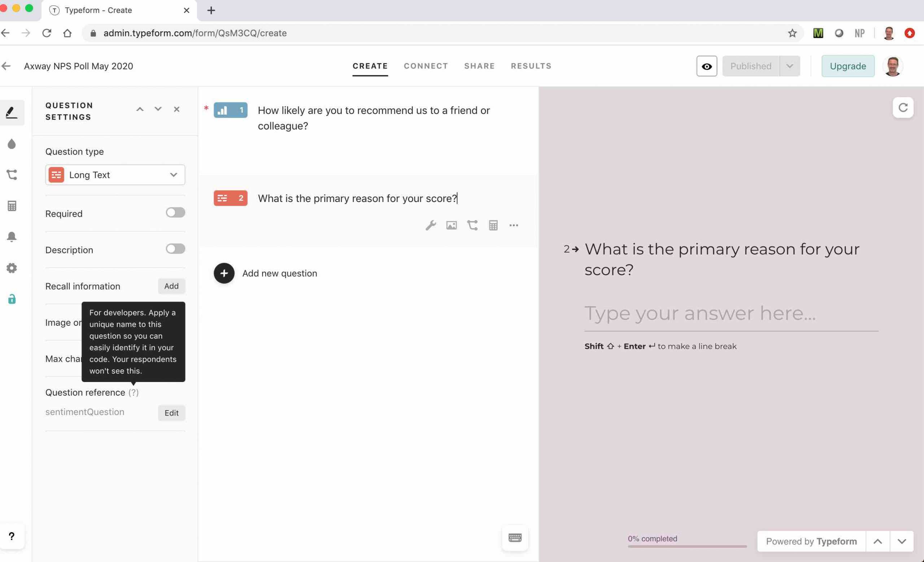Move to previous question with up chevron
Screen dimensions: 924x562
(140, 109)
